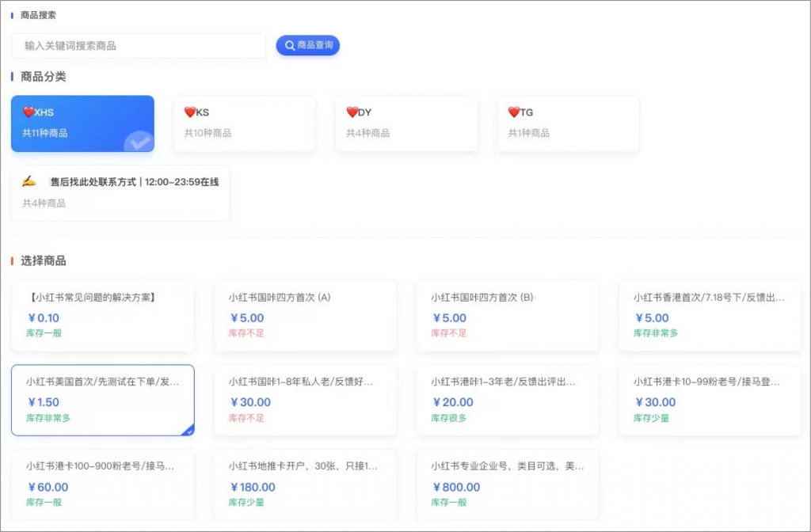This screenshot has height=532, width=811.
Task: Switch to the DY category tab
Action: tap(406, 123)
